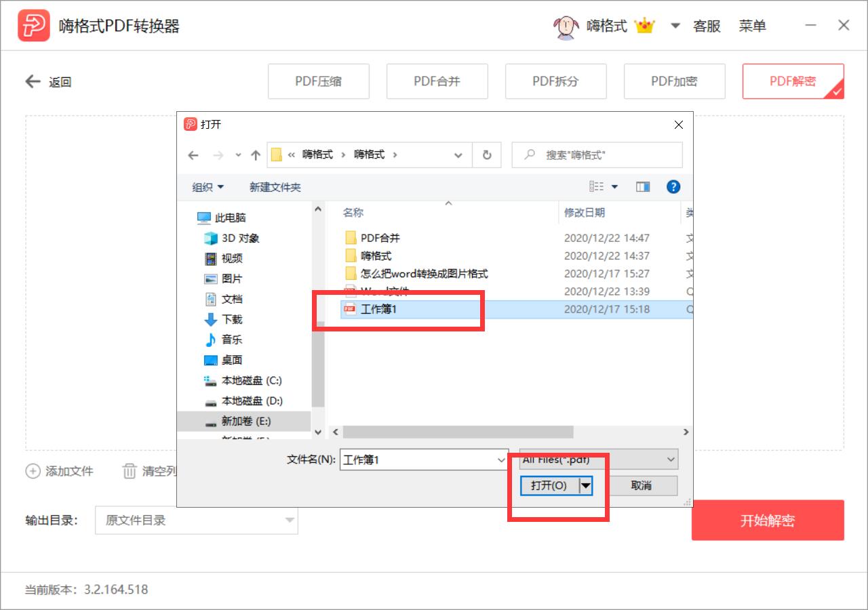Screen dimensions: 868x610
Task: Click the horizontal scrollbar right arrow
Action: [686, 432]
